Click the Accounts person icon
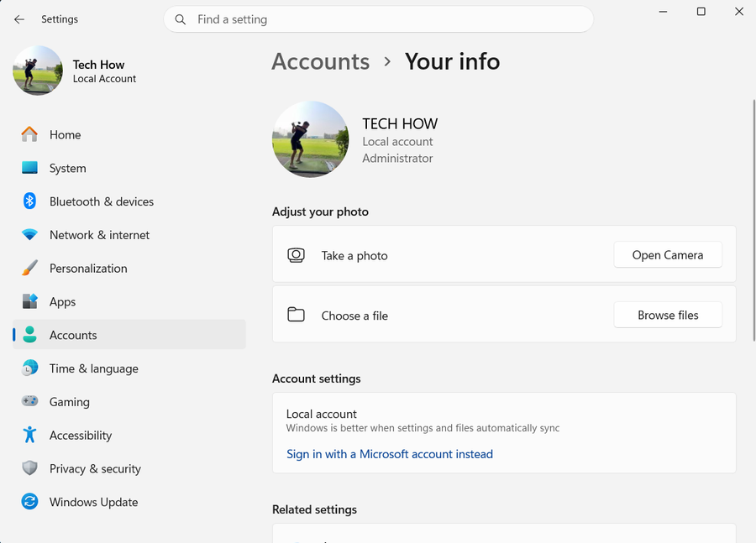This screenshot has height=543, width=756. pyautogui.click(x=29, y=334)
